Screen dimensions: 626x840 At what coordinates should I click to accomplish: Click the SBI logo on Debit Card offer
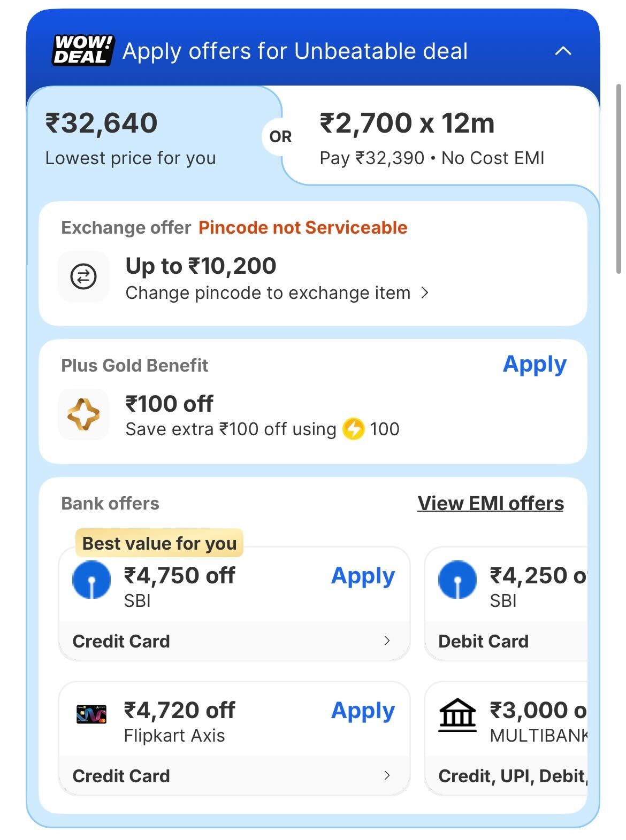click(x=457, y=580)
